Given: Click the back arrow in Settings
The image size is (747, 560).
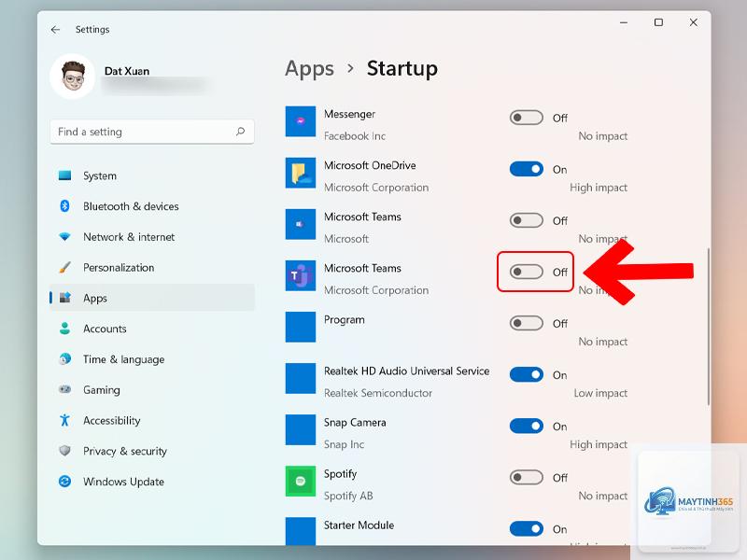Looking at the screenshot, I should [55, 30].
